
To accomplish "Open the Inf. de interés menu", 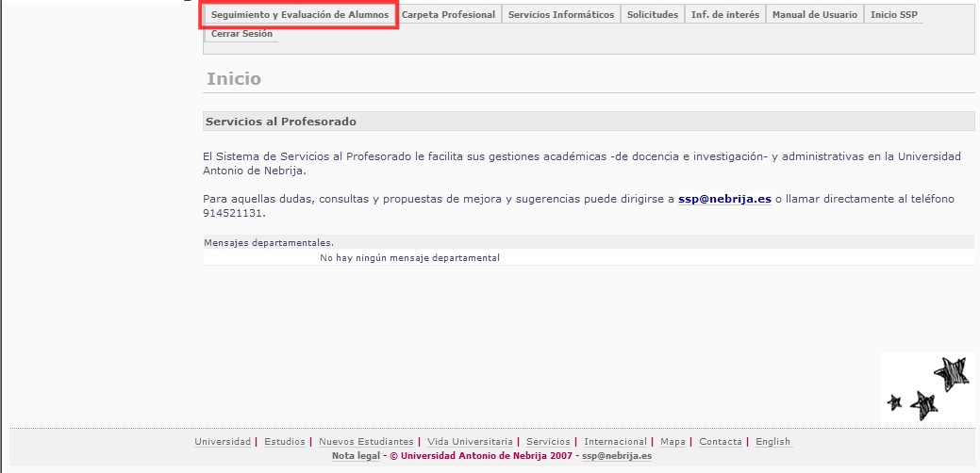I will (725, 14).
